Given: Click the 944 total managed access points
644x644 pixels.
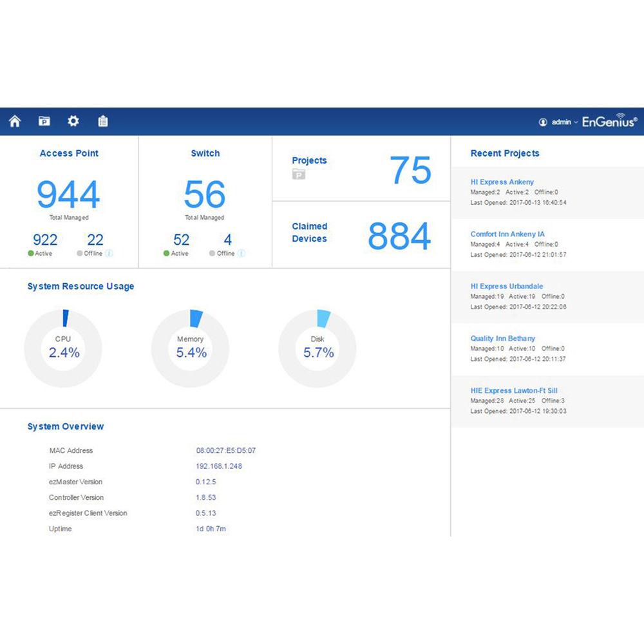Looking at the screenshot, I should [68, 195].
